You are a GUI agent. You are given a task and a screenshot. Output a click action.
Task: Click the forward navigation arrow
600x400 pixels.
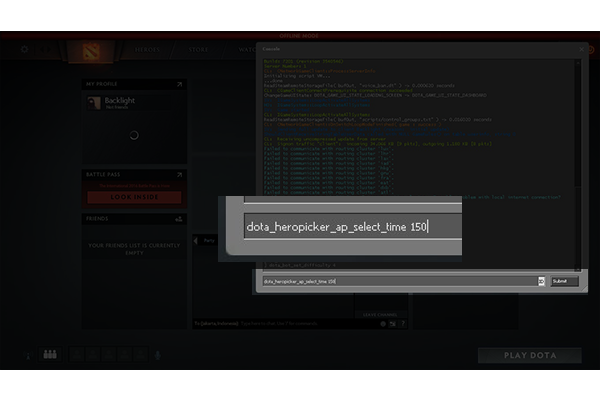(x=49, y=49)
